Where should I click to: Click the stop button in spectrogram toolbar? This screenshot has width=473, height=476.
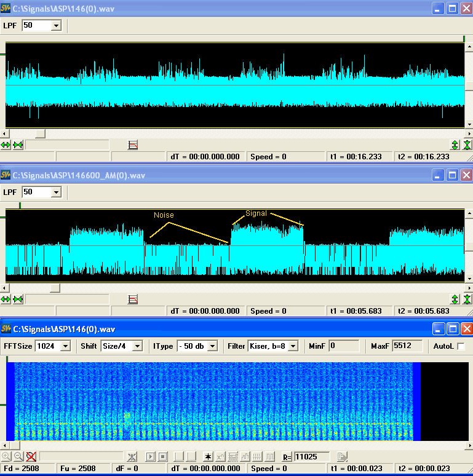[x=163, y=456]
